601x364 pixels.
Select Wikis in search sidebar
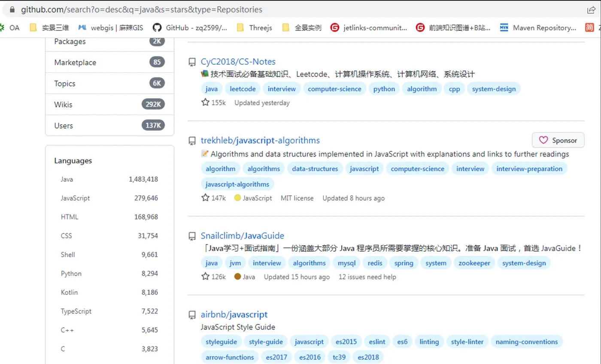coord(109,105)
